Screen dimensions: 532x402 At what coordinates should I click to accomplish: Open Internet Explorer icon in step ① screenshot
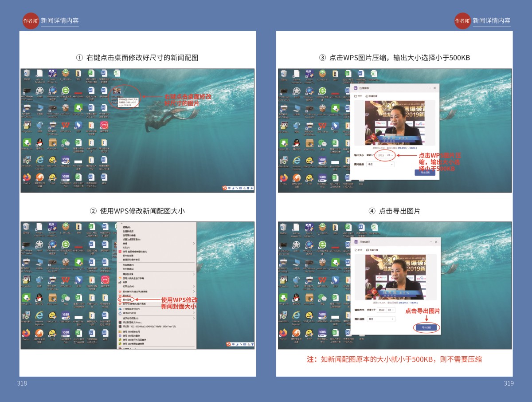tap(39, 160)
